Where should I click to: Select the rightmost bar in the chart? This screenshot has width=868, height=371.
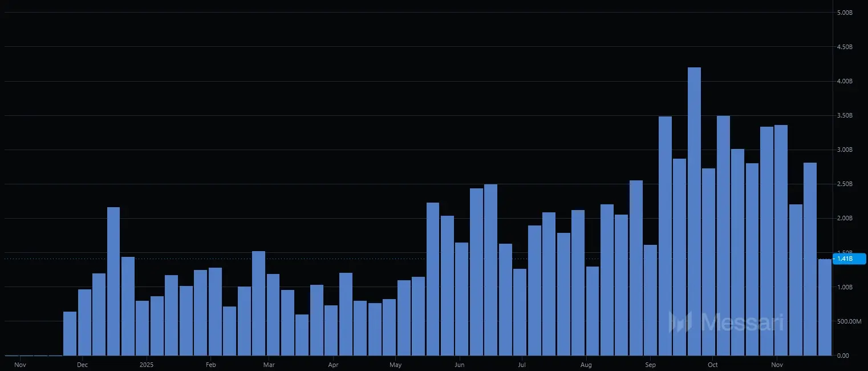tap(825, 307)
